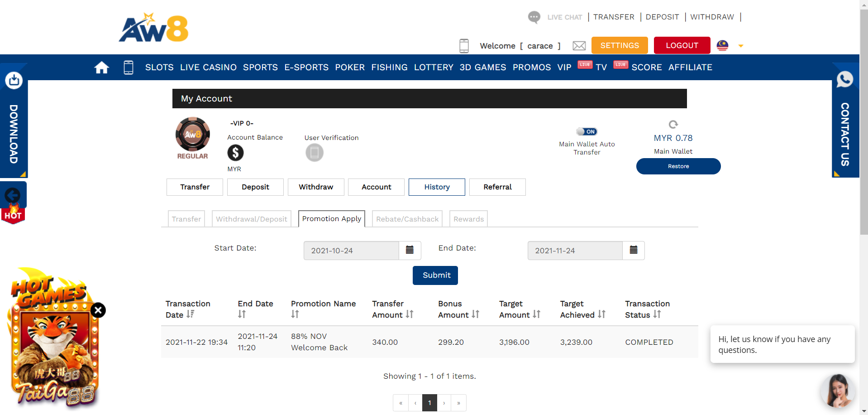Click the home icon in navigation bar
The height and width of the screenshot is (415, 868).
[x=101, y=68]
